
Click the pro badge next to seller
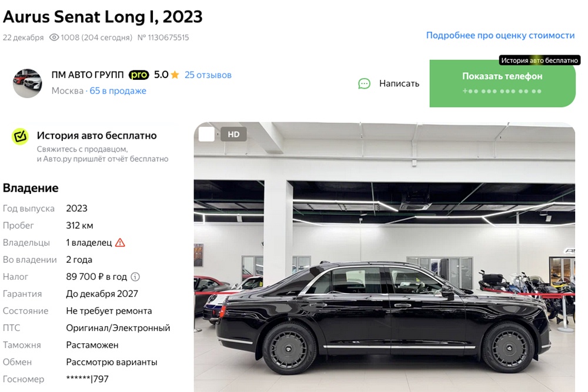tap(139, 75)
